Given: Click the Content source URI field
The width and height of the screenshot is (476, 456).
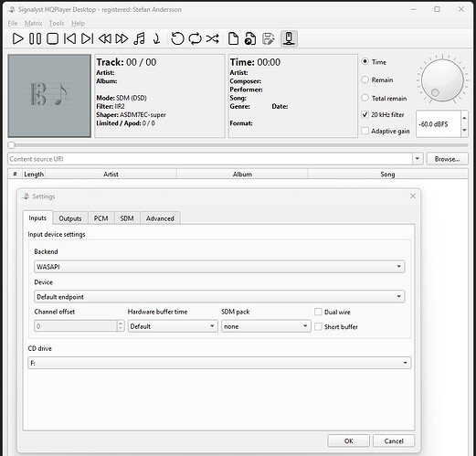Looking at the screenshot, I should point(210,159).
